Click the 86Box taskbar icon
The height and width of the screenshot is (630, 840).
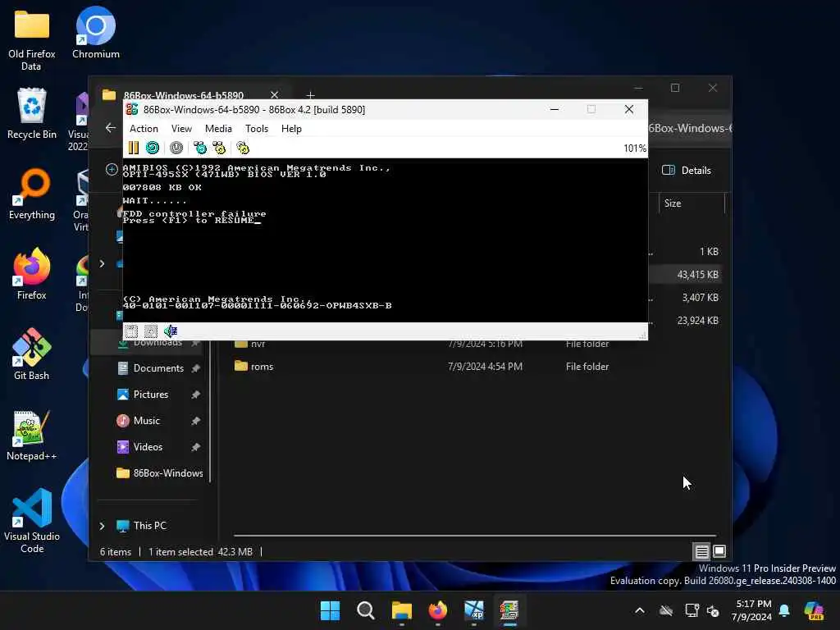coord(509,610)
